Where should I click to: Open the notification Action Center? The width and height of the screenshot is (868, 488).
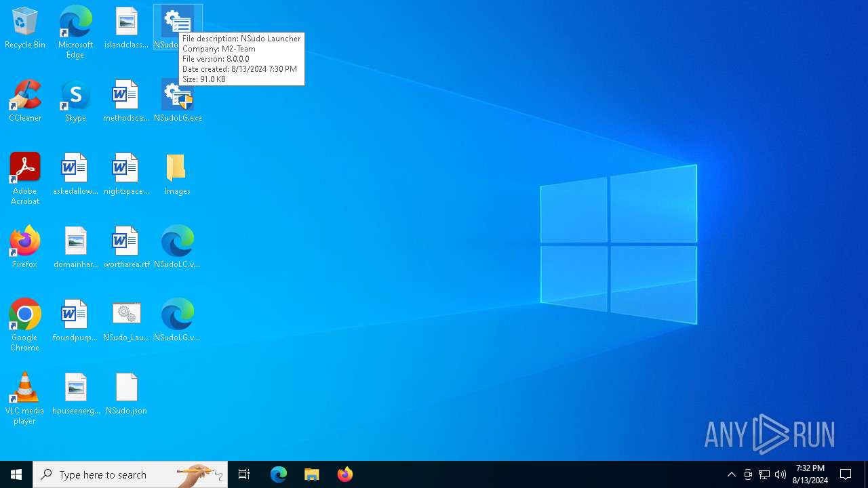click(x=846, y=474)
